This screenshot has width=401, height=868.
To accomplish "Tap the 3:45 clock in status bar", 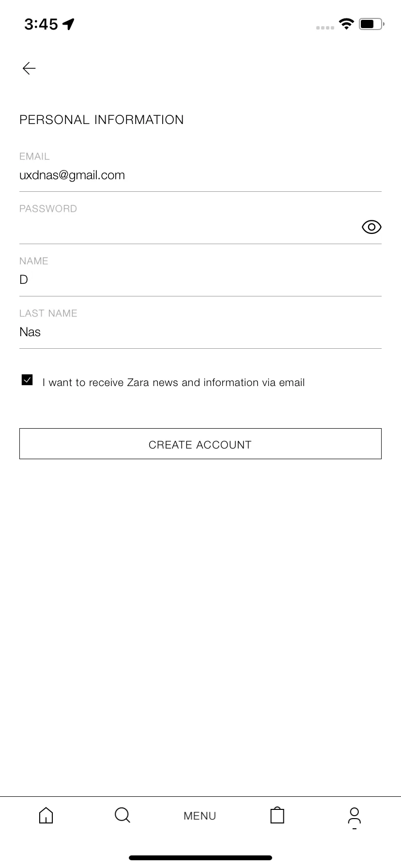I will (41, 24).
